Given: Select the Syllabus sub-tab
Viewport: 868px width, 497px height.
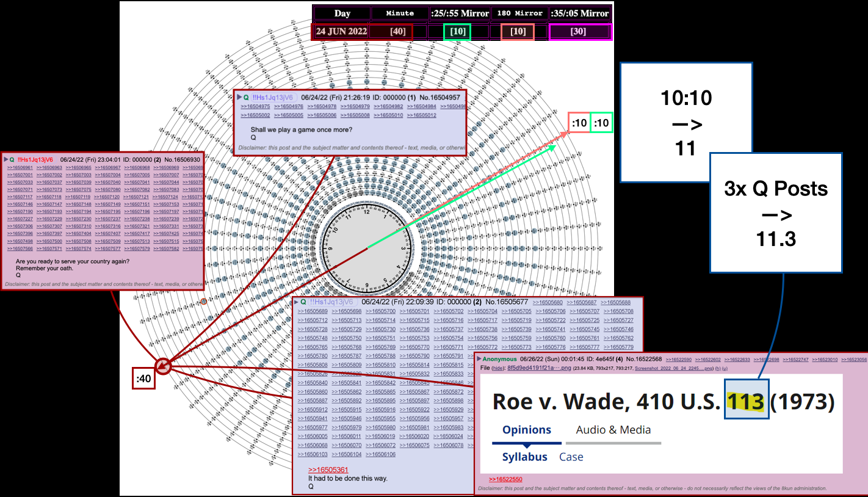Looking at the screenshot, I should point(525,457).
